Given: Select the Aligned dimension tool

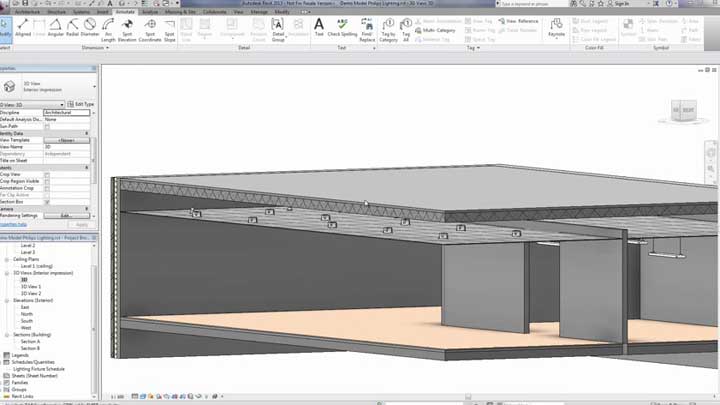Looking at the screenshot, I should coord(23,27).
